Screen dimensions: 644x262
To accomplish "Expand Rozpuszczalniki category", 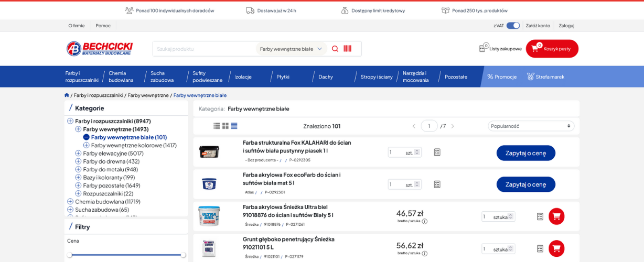I will pyautogui.click(x=78, y=193).
